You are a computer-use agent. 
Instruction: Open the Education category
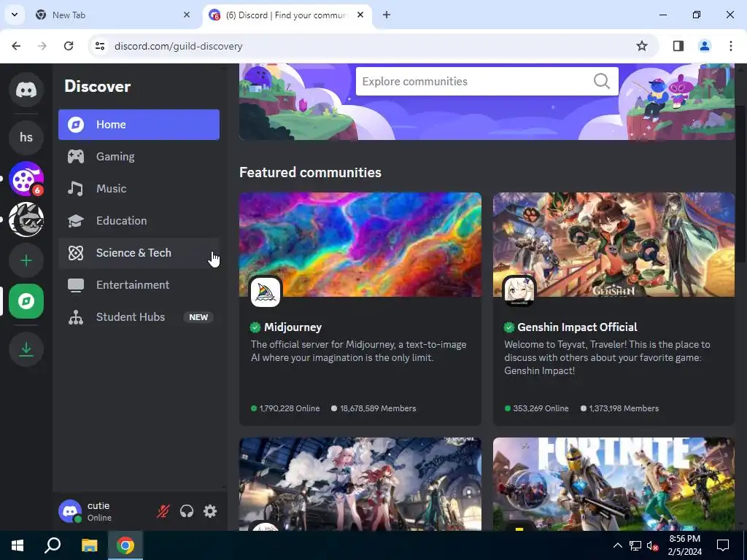click(139, 220)
